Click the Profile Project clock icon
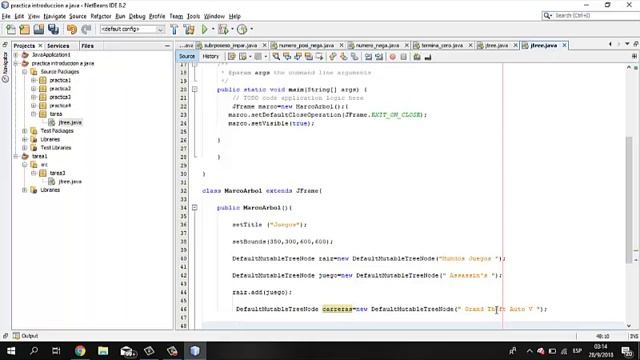The image size is (640, 360). point(242,29)
